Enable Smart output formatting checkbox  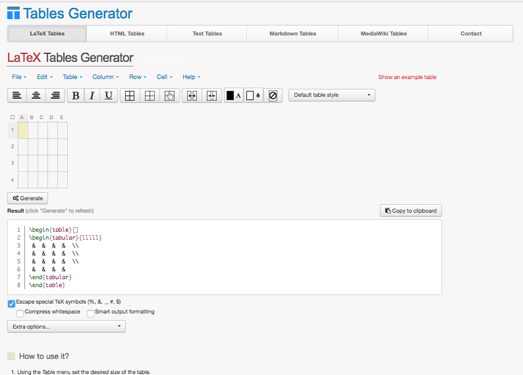pos(90,314)
